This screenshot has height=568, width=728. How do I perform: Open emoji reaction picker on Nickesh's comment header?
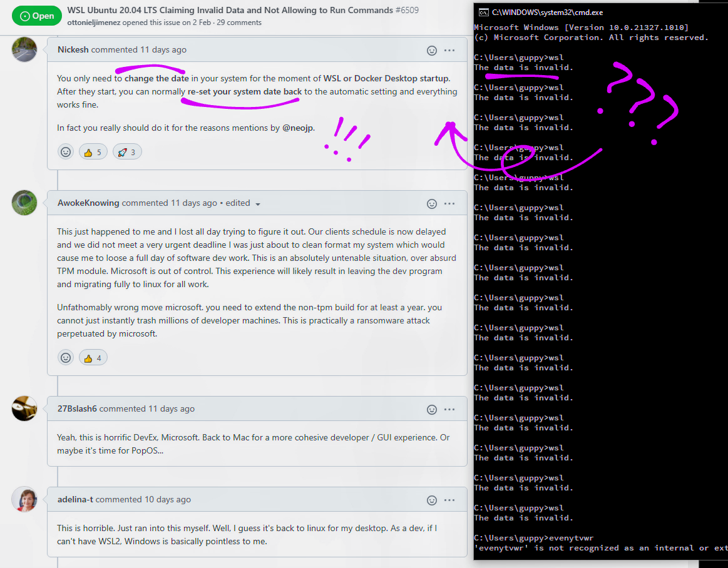[431, 50]
